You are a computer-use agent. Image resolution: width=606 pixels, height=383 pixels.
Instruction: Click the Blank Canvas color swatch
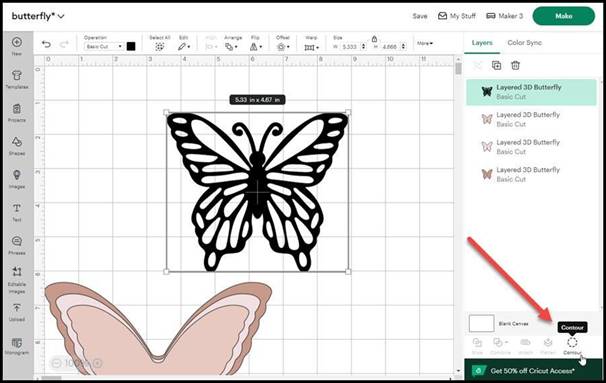point(482,323)
